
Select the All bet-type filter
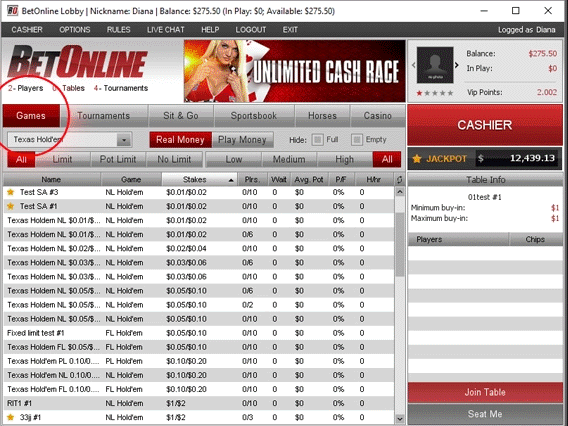21,159
